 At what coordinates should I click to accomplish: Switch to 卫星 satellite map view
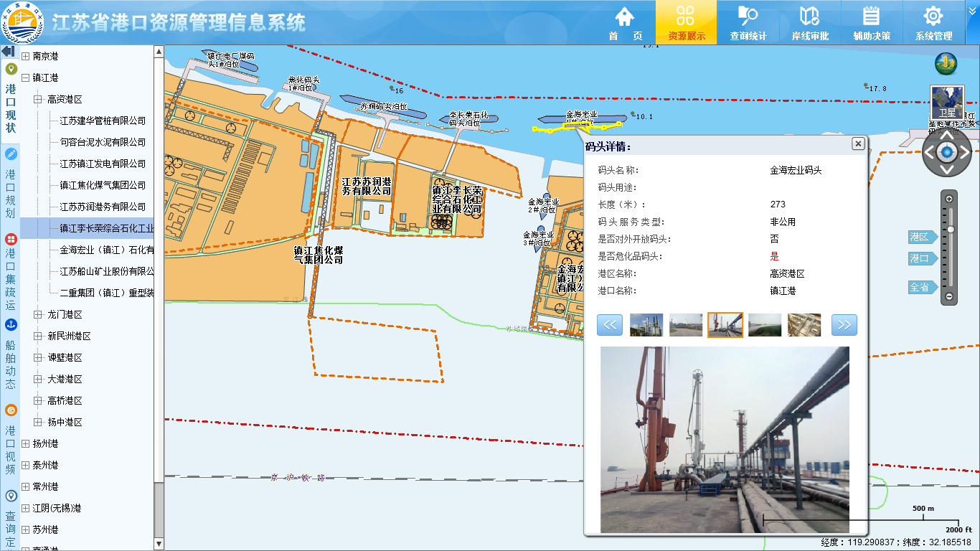tap(947, 102)
